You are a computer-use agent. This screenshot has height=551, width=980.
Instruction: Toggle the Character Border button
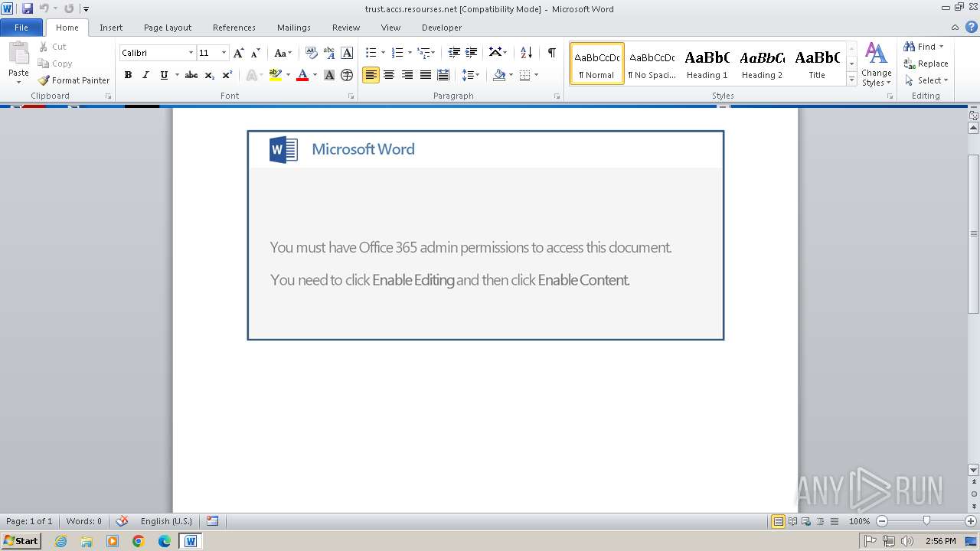coord(347,53)
